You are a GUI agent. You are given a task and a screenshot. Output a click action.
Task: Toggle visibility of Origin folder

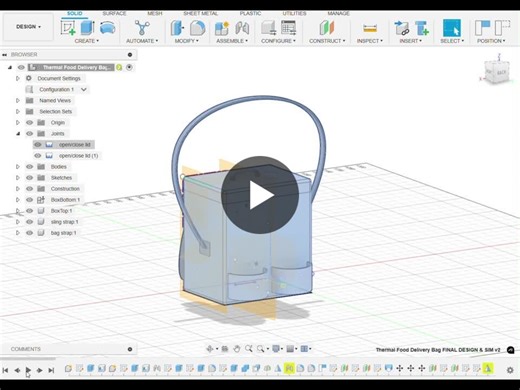29,123
